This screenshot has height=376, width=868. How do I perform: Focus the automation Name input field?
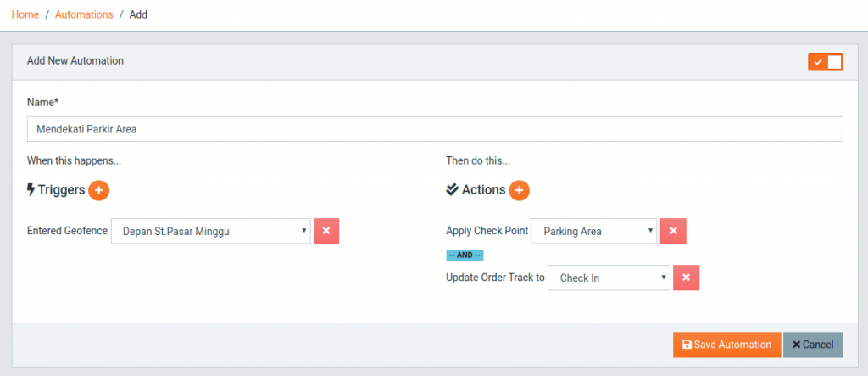coord(435,129)
